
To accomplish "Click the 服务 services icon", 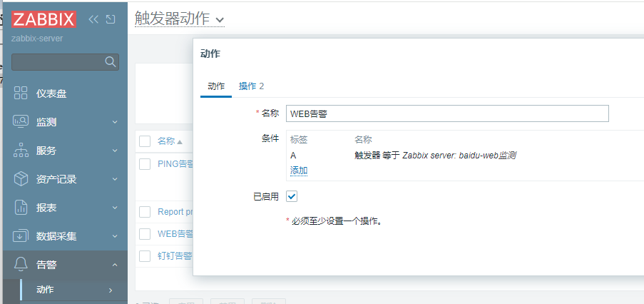I will pos(21,151).
